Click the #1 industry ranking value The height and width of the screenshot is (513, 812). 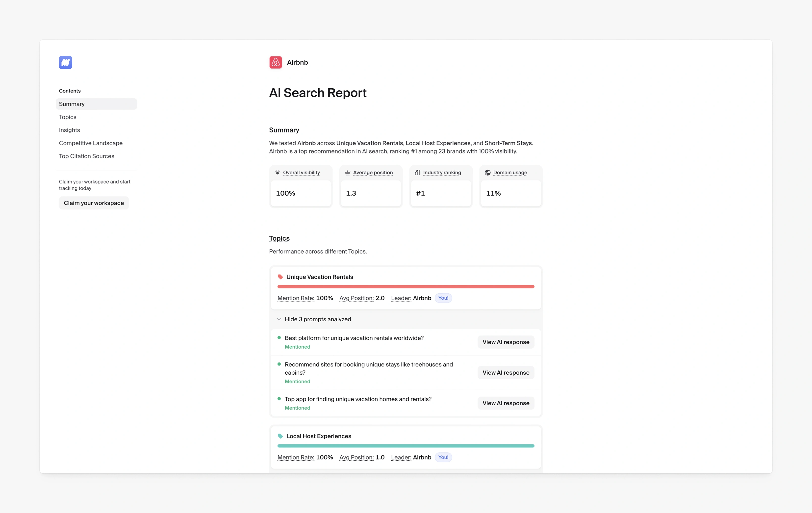pos(420,193)
